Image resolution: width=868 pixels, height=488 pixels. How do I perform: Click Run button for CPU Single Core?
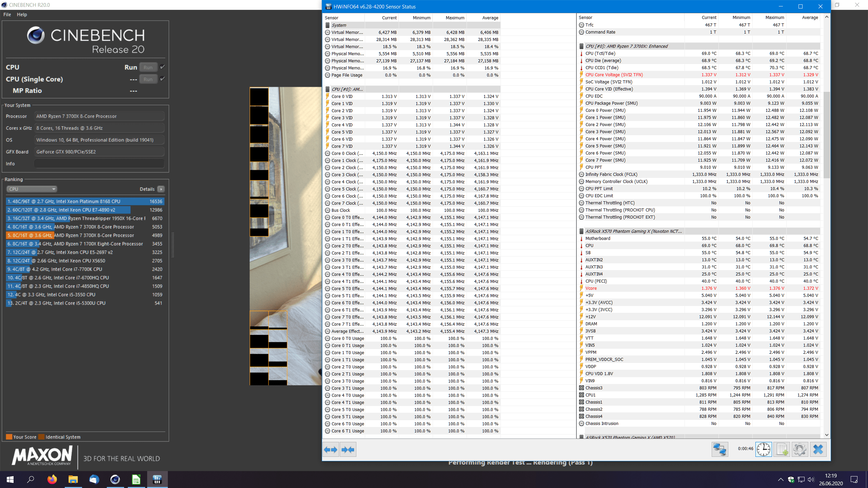coord(148,79)
